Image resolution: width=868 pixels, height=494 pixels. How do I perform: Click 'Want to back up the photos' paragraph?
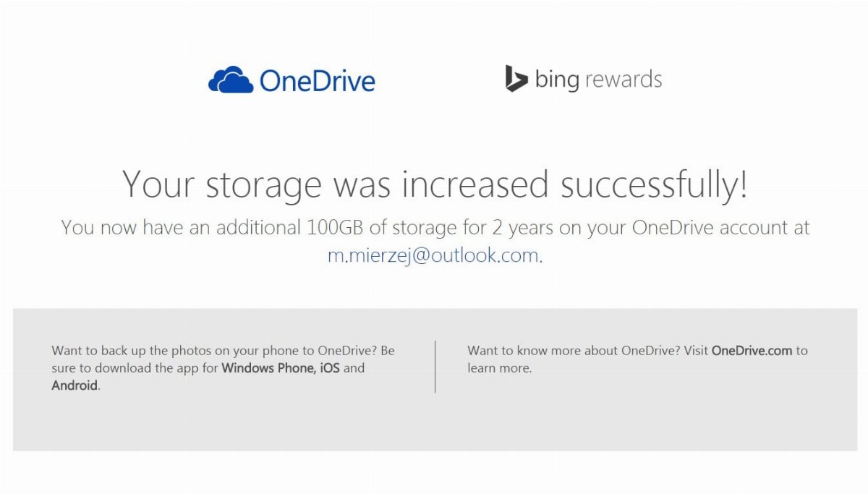coord(224,368)
